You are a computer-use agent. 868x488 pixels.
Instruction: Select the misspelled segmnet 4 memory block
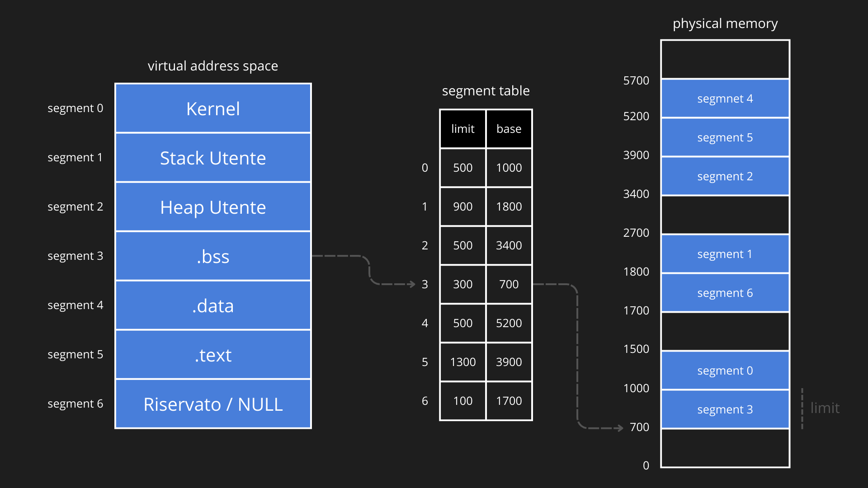[725, 99]
